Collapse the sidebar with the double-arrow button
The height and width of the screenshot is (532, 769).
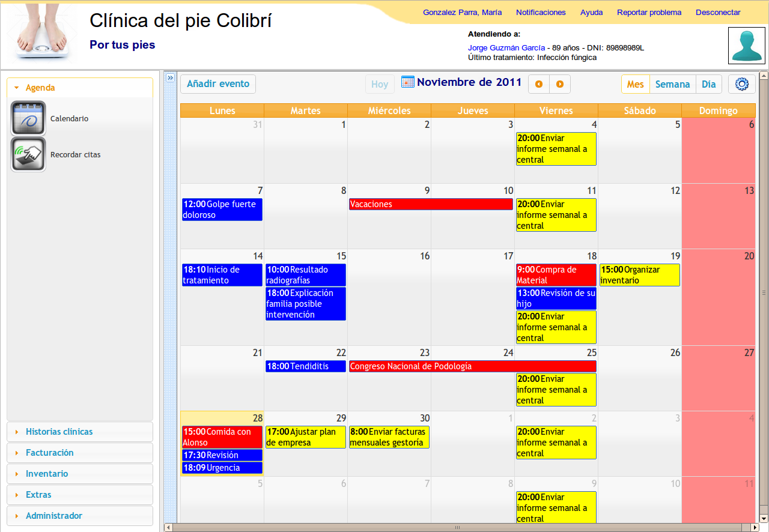[169, 78]
